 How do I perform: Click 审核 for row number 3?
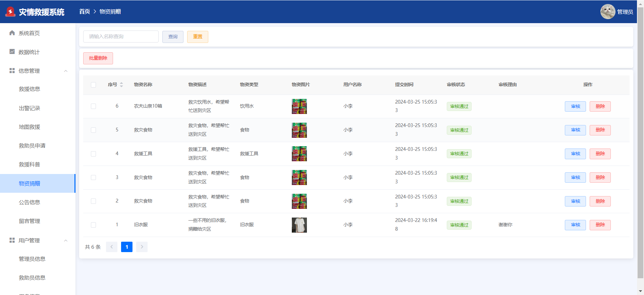click(x=575, y=178)
